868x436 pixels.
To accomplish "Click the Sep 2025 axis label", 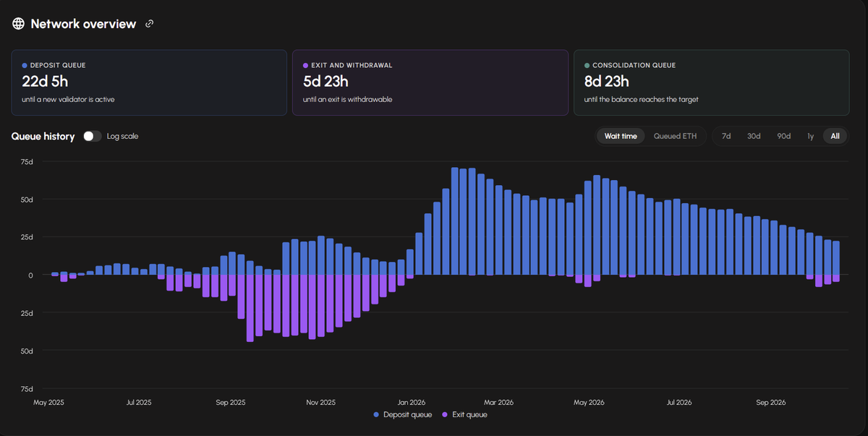I will [x=231, y=402].
